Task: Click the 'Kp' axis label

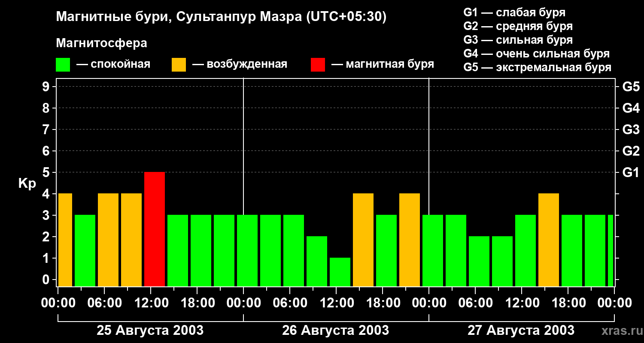Action: tap(27, 184)
